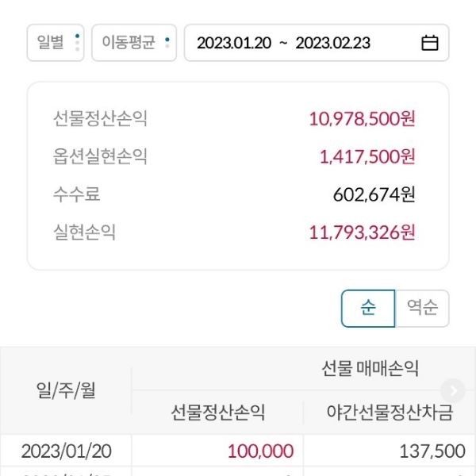Click the end date 2023.02.23
476x476 pixels.
[333, 43]
